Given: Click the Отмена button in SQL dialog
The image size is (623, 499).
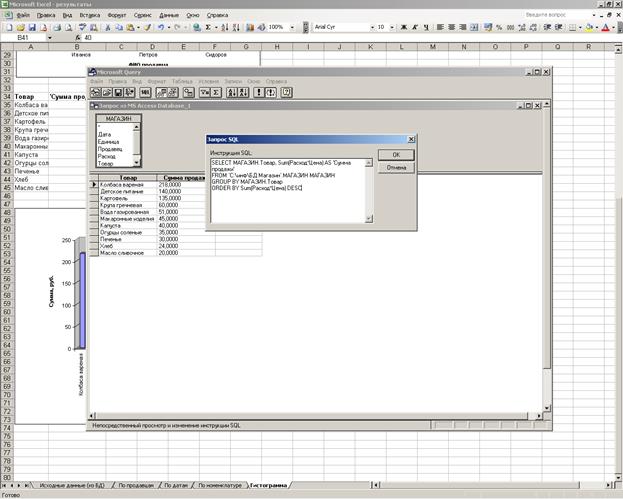Looking at the screenshot, I should 396,168.
